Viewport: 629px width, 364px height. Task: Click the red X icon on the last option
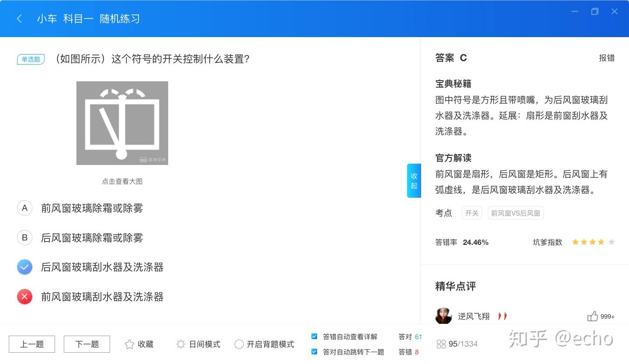coord(24,296)
